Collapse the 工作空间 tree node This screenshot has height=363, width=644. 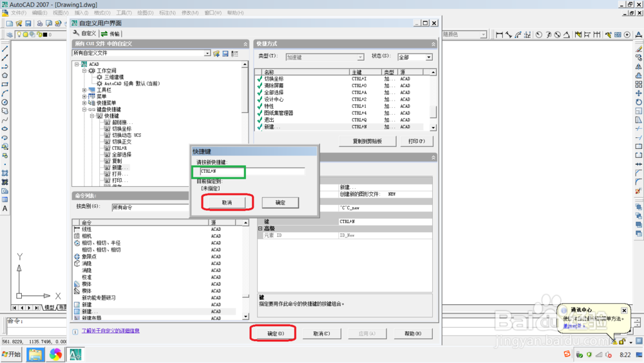click(x=84, y=71)
